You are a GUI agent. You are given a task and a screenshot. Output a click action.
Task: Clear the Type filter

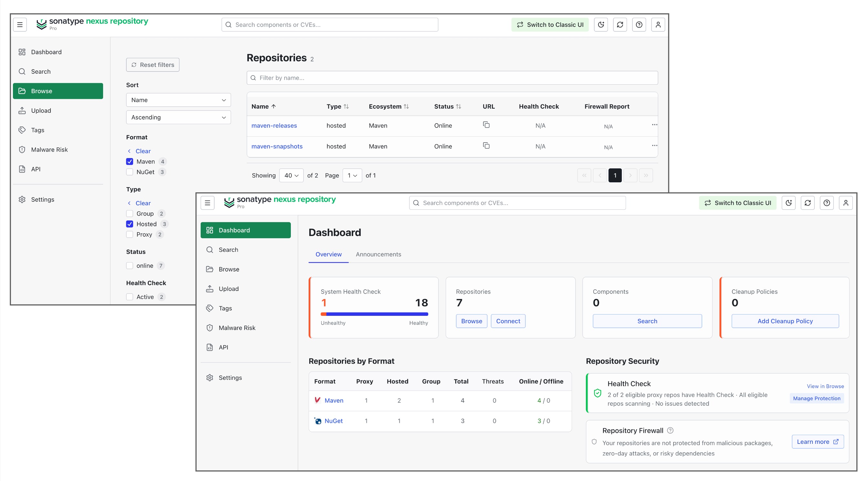click(x=140, y=203)
